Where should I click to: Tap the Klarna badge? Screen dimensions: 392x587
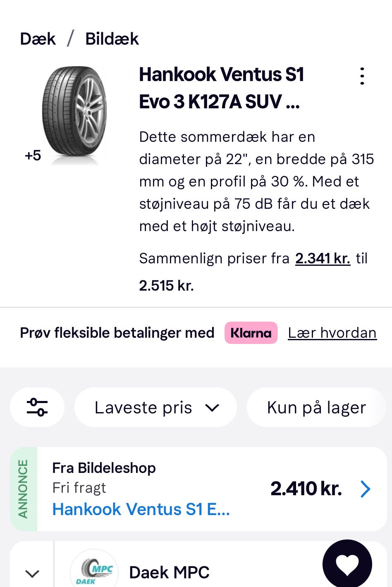(251, 333)
